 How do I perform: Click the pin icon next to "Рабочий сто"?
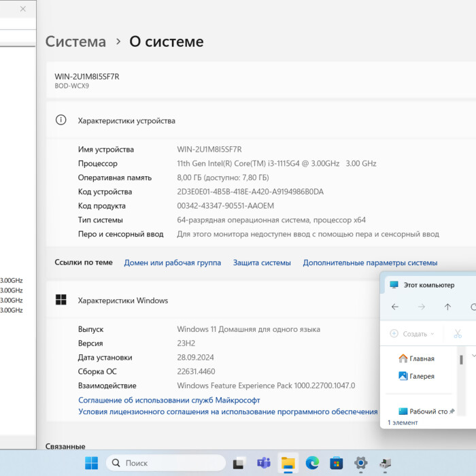(452, 411)
